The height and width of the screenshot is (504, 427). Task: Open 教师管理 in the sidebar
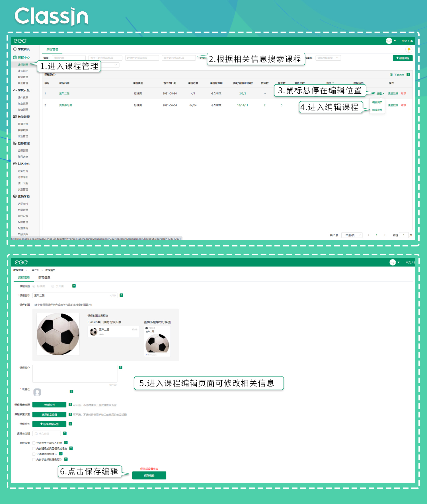pyautogui.click(x=23, y=77)
